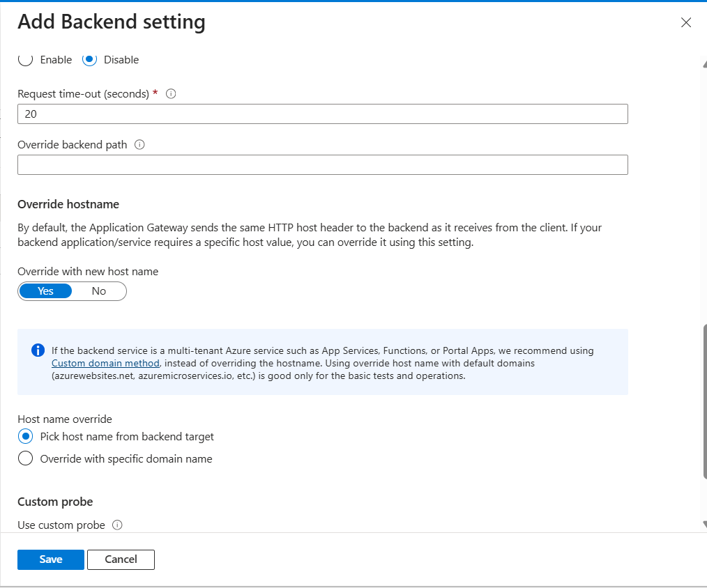Choose Override with specific domain name
Screen dimensions: 707x588
point(25,459)
